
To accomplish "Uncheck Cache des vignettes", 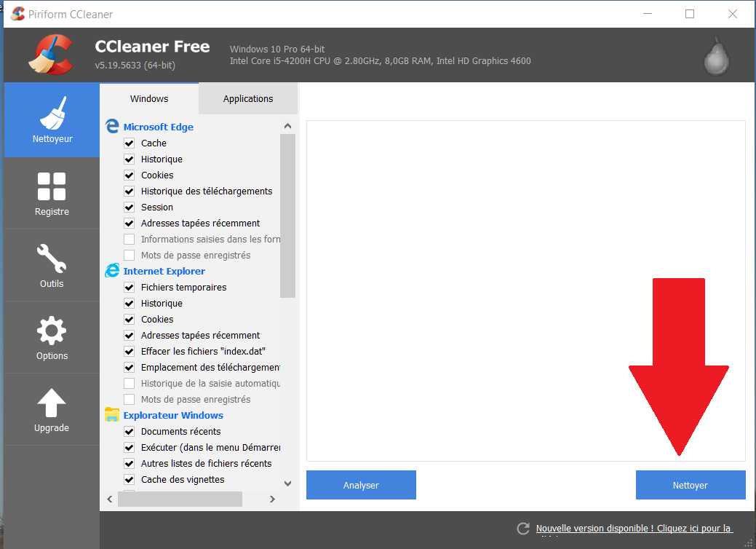I will tap(130, 480).
